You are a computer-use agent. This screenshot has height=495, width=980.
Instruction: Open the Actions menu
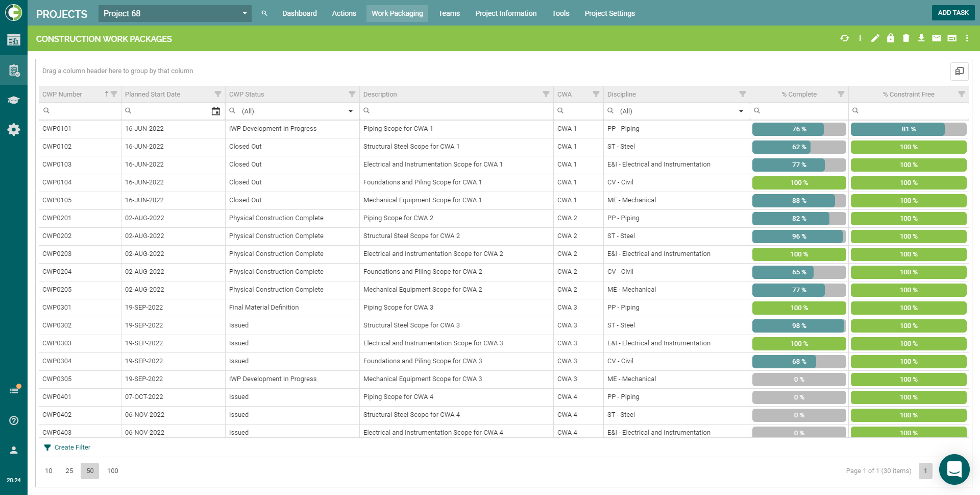[x=344, y=13]
